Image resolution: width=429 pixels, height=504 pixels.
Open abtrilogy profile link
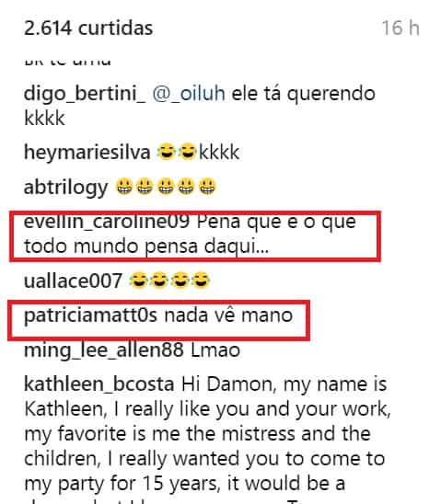[66, 188]
